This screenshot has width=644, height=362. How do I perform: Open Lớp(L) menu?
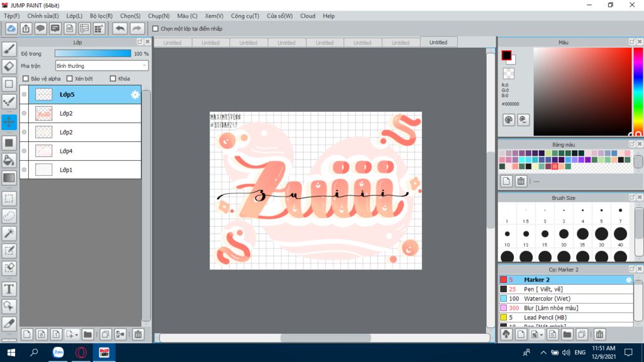[x=74, y=16]
